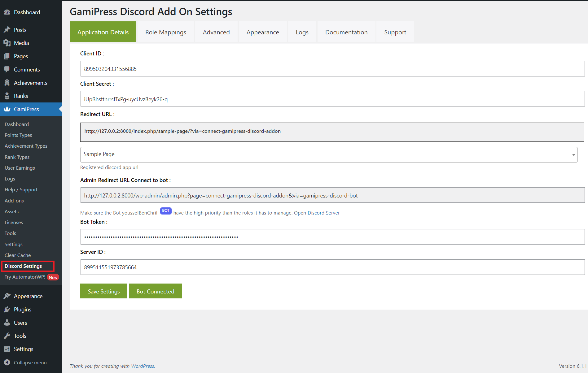Open GamiPress Settings submenu item
588x373 pixels.
point(14,245)
